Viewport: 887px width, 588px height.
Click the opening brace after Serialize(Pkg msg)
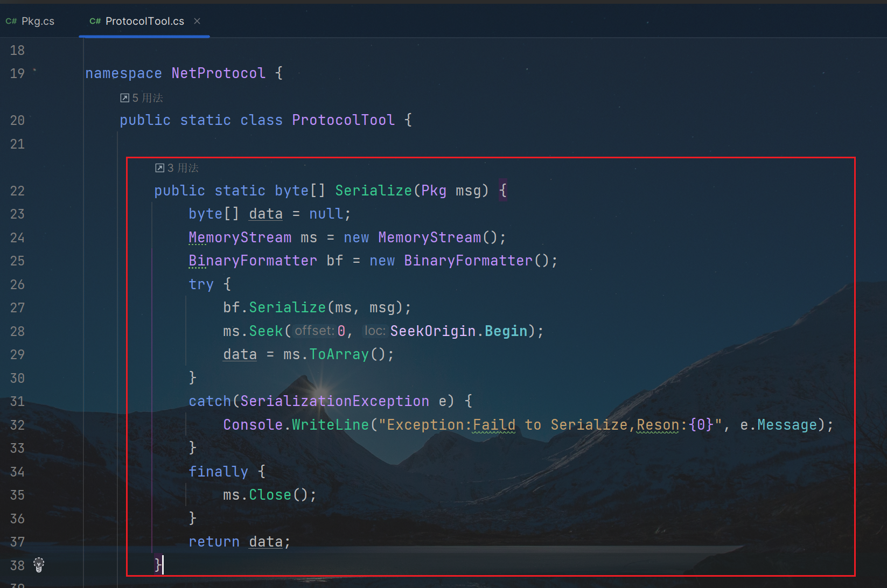click(x=503, y=191)
